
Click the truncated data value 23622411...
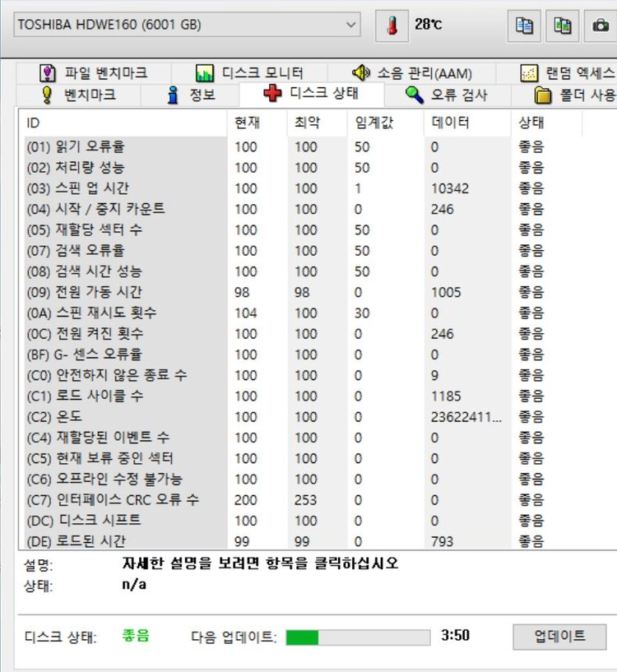pos(466,417)
